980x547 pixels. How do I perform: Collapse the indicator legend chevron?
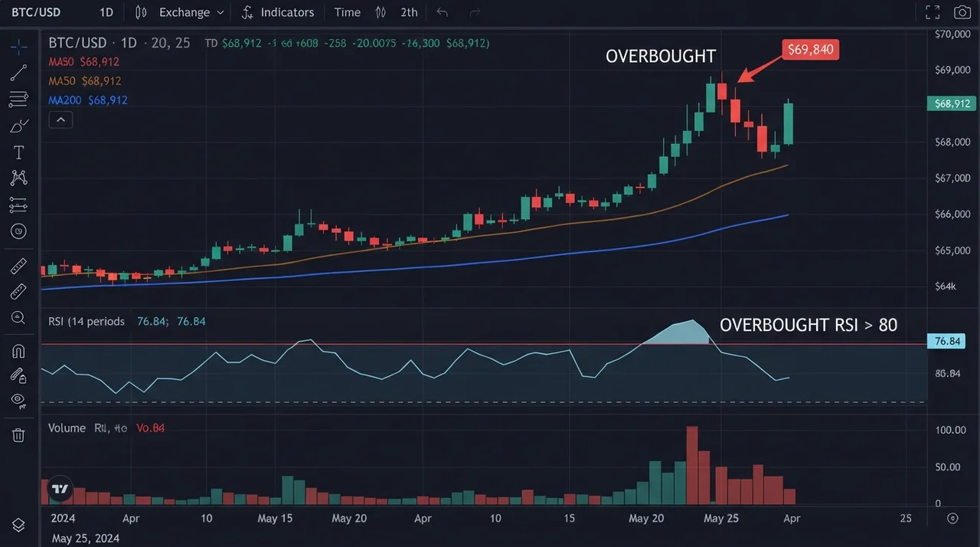[x=60, y=120]
